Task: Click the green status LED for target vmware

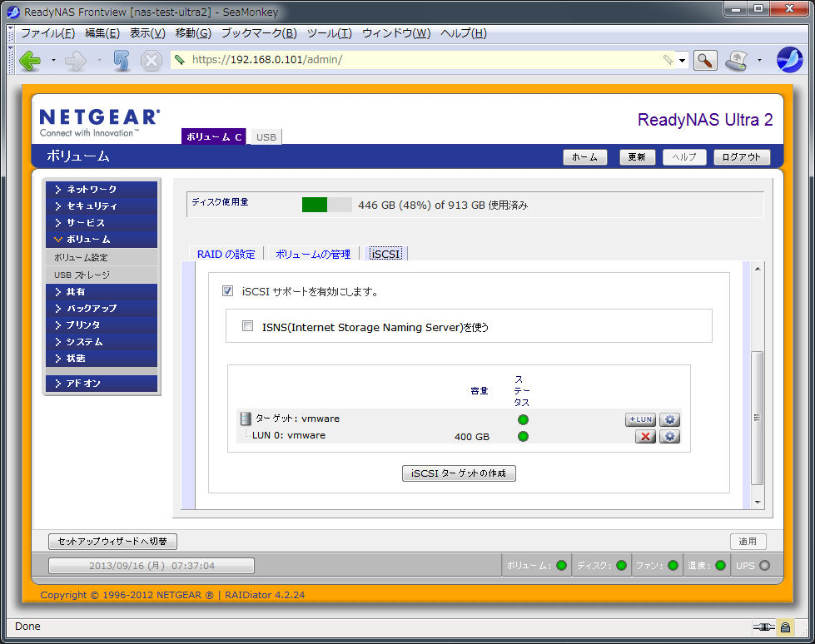Action: point(523,419)
